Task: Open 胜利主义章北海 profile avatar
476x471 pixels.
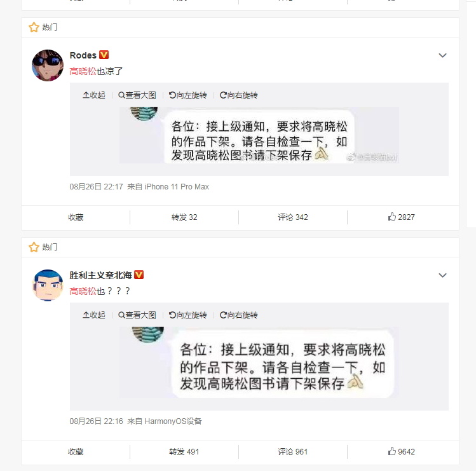Action: pyautogui.click(x=48, y=285)
